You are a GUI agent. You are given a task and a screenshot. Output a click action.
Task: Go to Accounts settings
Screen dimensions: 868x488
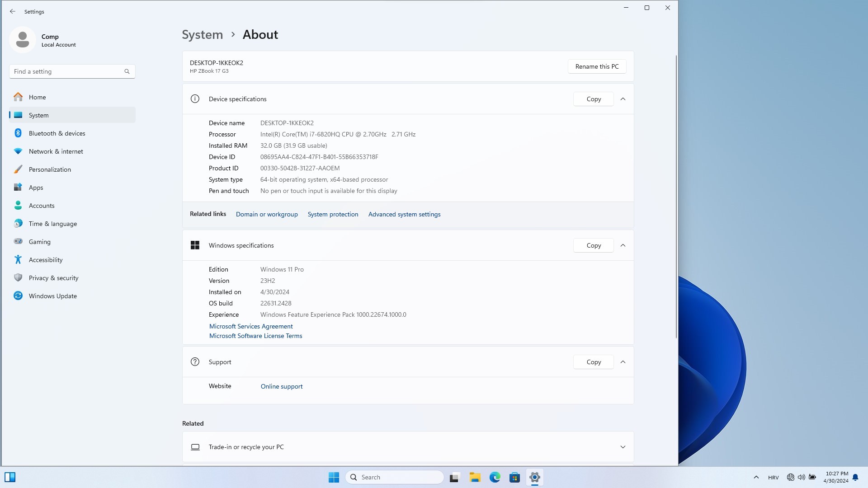pyautogui.click(x=72, y=206)
